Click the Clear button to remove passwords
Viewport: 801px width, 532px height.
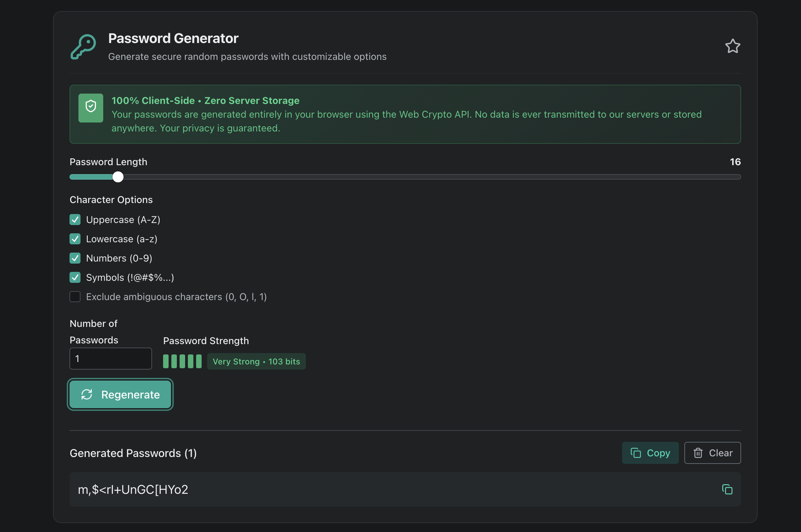coord(712,453)
